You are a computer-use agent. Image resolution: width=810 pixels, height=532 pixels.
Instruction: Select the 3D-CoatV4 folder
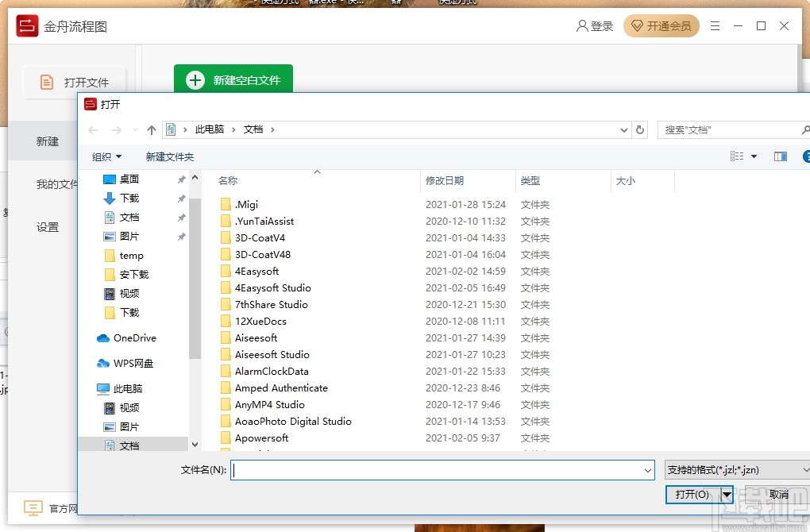pyautogui.click(x=260, y=238)
